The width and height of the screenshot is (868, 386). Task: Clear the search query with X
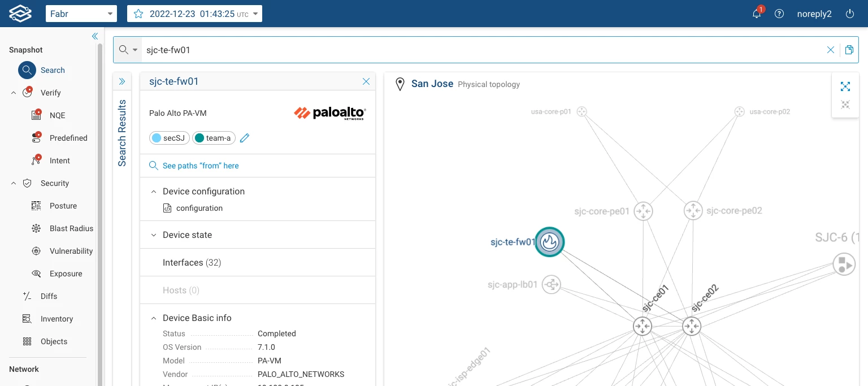(831, 50)
